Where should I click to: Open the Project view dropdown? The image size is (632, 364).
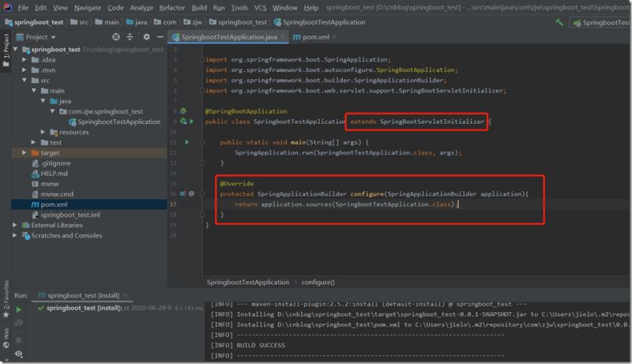click(x=48, y=37)
